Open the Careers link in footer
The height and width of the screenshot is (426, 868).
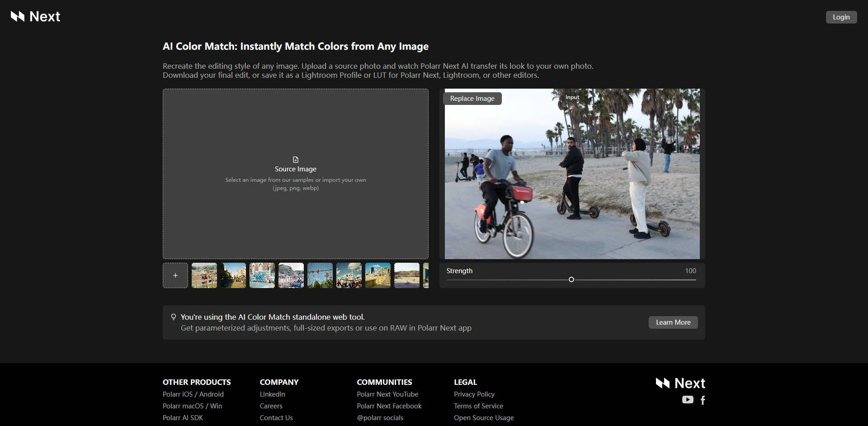(x=271, y=406)
